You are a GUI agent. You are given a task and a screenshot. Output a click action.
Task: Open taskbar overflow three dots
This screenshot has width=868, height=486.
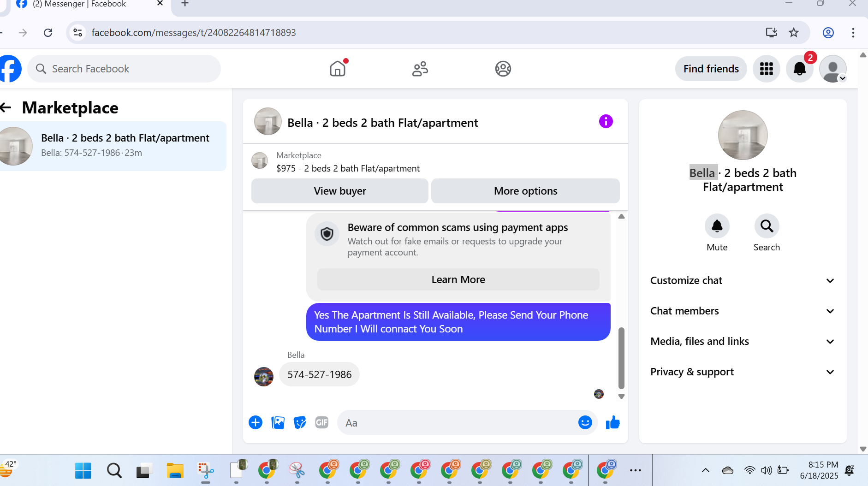636,470
